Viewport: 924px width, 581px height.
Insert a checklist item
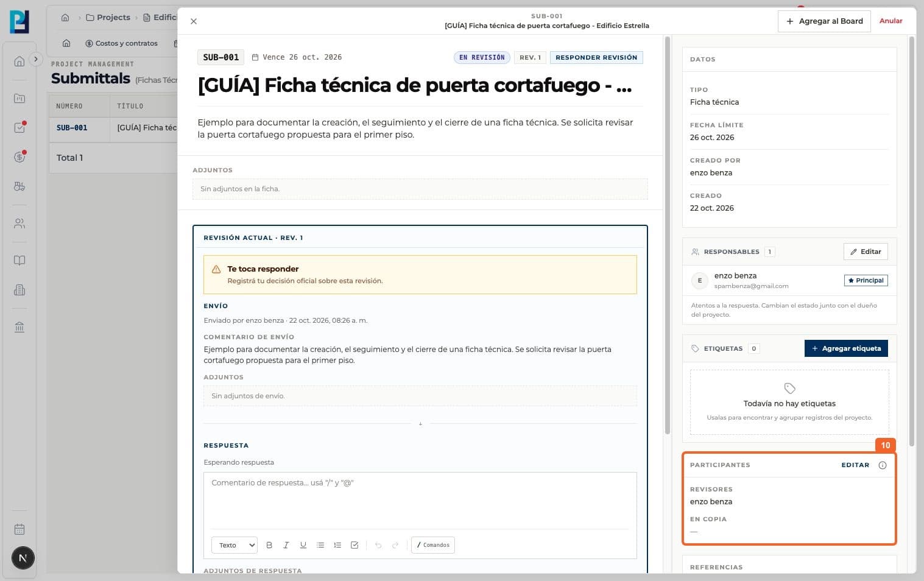354,545
